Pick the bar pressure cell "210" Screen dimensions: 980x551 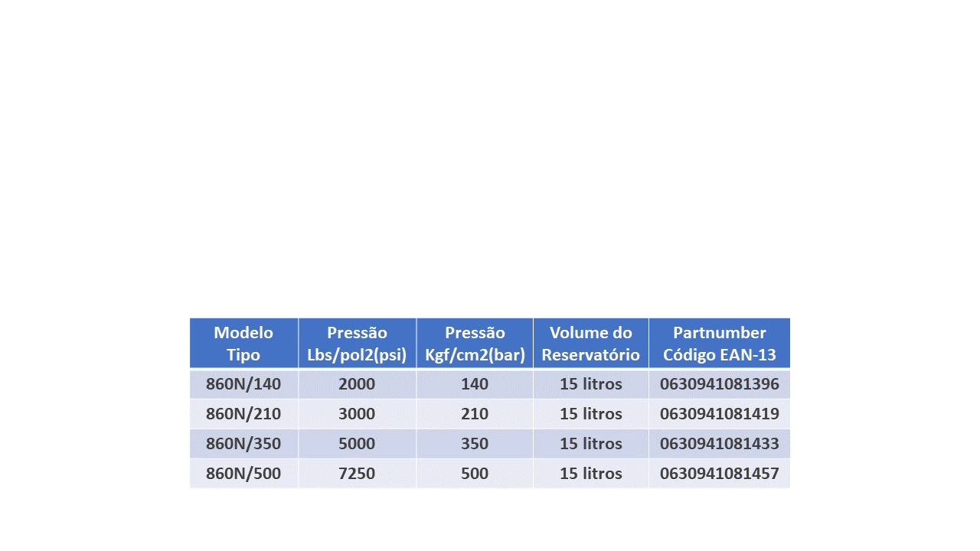(475, 414)
